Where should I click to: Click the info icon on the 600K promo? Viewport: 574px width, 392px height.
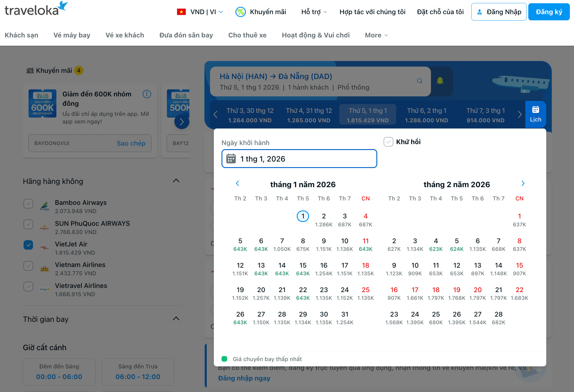147,94
